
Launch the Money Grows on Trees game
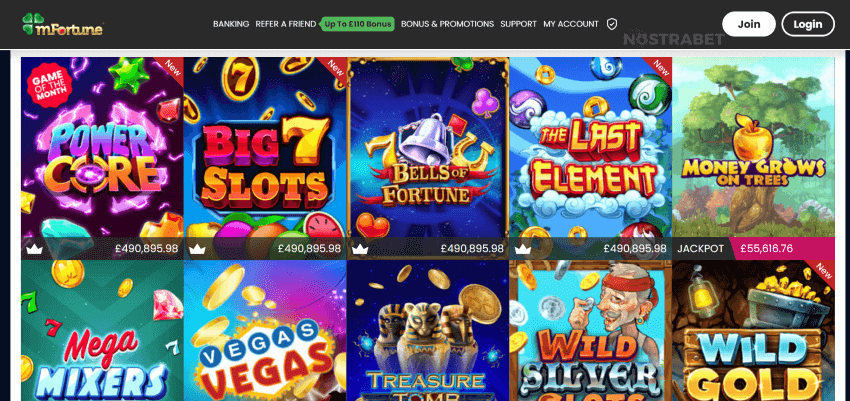coord(754,147)
